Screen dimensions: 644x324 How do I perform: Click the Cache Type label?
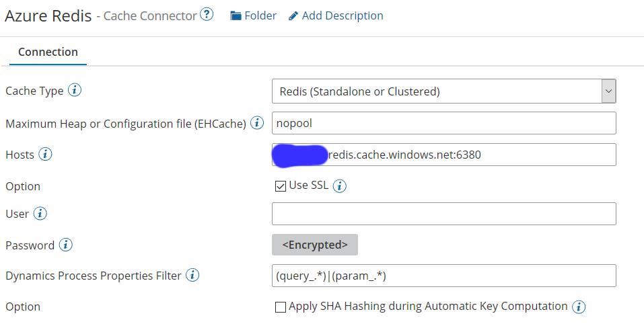34,91
